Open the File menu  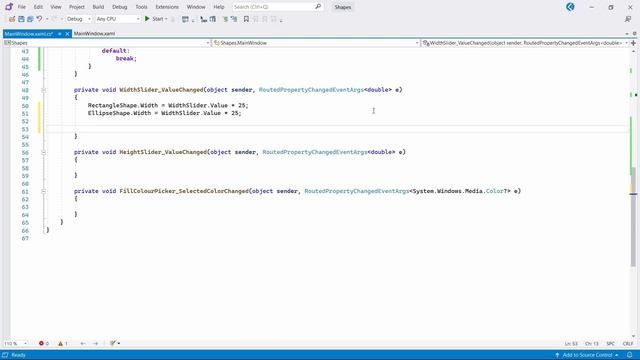(22, 7)
